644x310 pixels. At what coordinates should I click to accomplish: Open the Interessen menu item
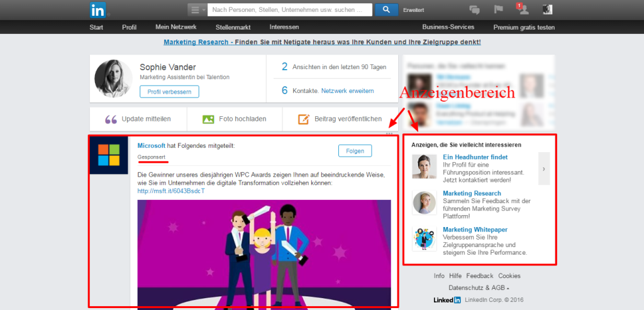coord(284,27)
